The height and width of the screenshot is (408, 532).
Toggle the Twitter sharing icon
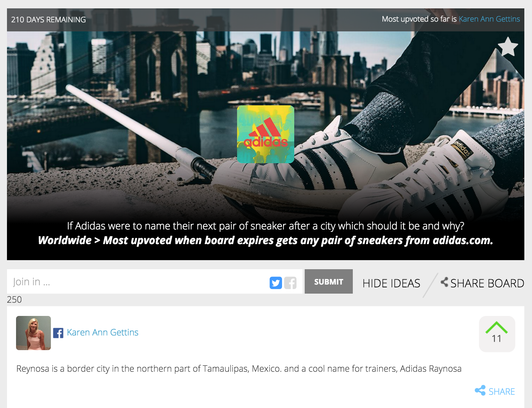[276, 283]
